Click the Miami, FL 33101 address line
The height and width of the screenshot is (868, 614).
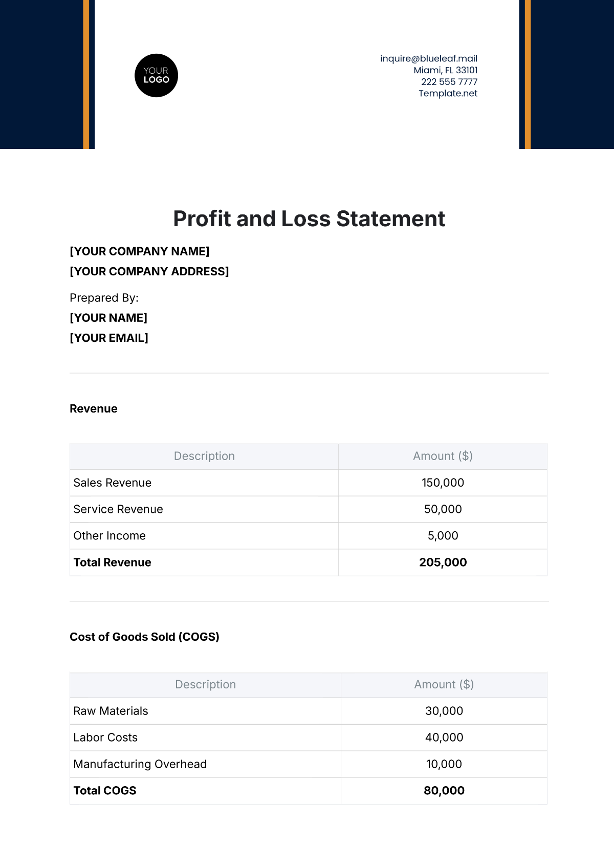pos(445,70)
